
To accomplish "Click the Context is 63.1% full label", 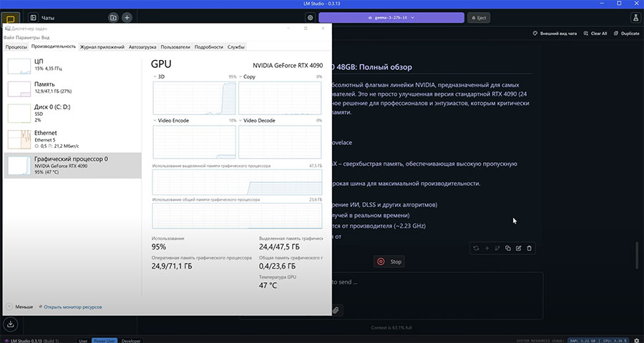I will tap(392, 328).
